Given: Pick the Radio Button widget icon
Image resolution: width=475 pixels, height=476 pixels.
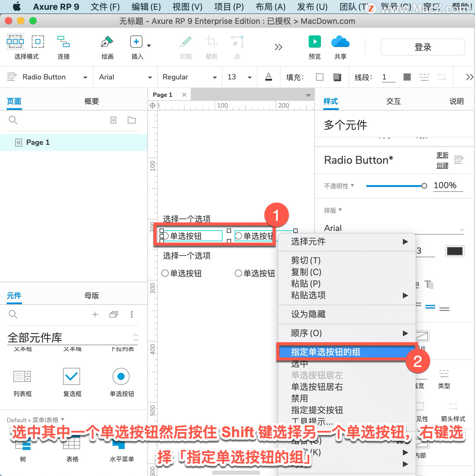Looking at the screenshot, I should pyautogui.click(x=121, y=376).
